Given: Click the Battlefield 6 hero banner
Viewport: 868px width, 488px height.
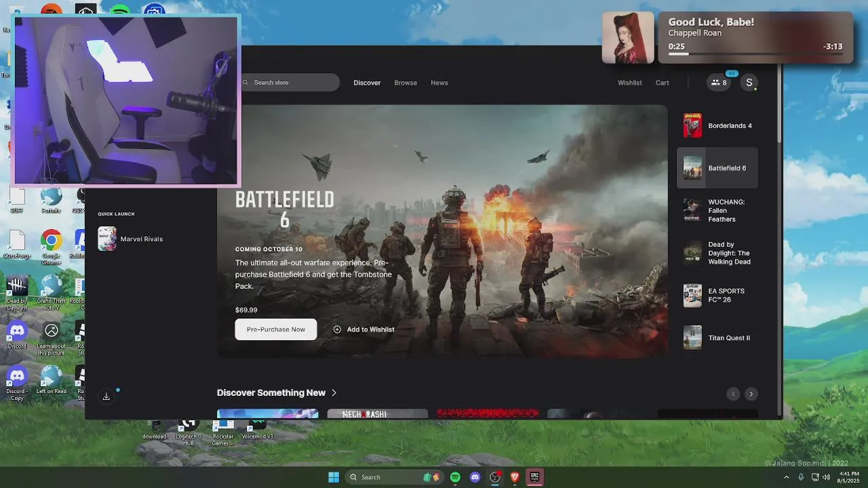Looking at the screenshot, I should click(x=442, y=230).
